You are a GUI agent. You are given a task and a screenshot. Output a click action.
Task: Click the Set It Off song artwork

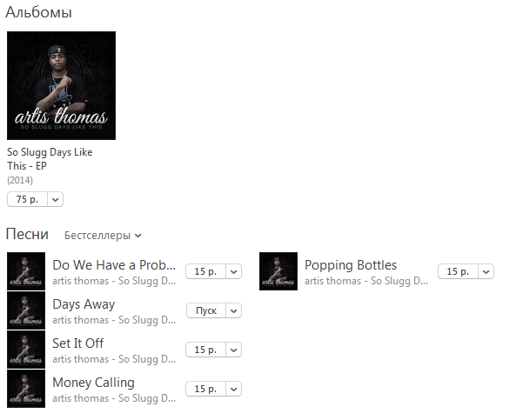click(26, 350)
